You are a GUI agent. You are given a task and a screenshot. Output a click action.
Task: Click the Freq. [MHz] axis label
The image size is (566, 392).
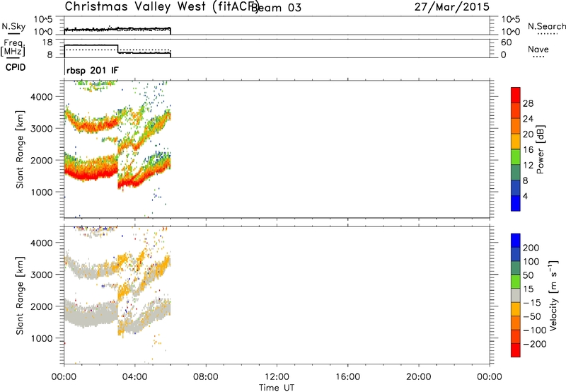coord(13,48)
